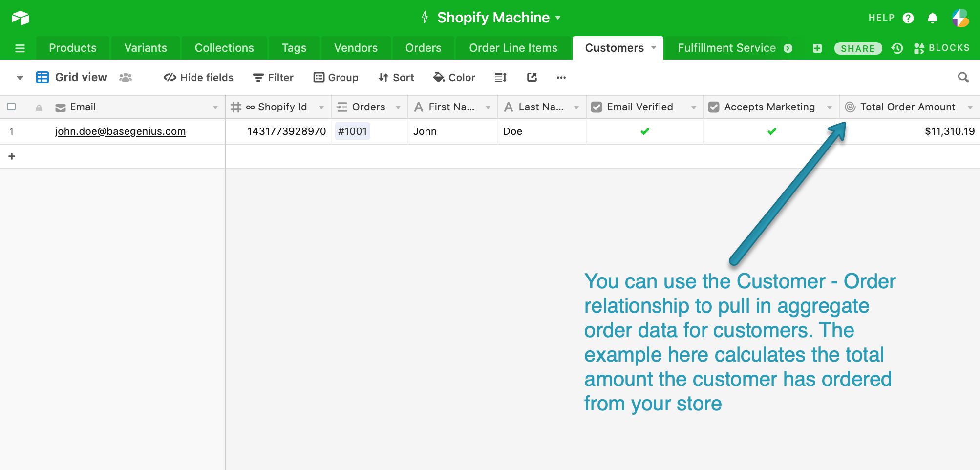This screenshot has height=470, width=980.
Task: Select the $11,310.19 total cell
Action: tap(910, 131)
